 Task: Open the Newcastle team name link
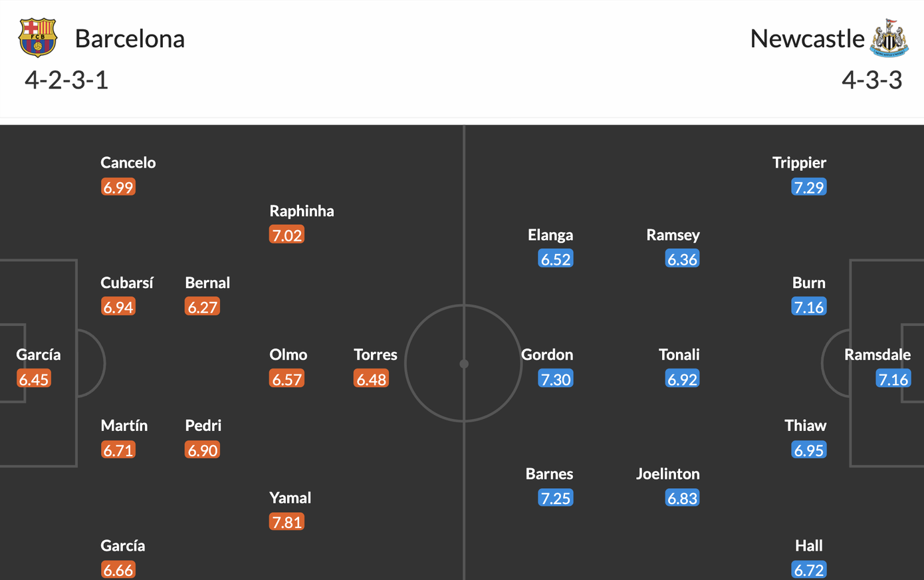point(807,39)
